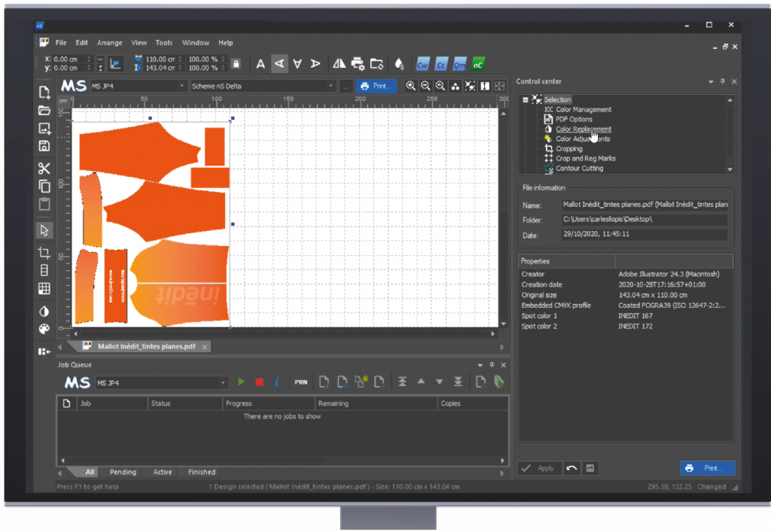Click the Qm blue toolbar icon
This screenshot has width=771, height=532.
pos(459,65)
